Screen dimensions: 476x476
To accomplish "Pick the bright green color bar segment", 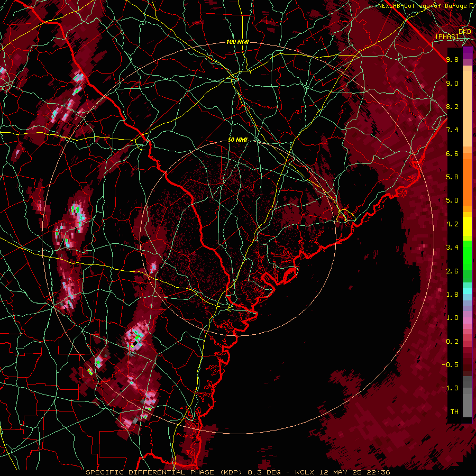I will 467,255.
